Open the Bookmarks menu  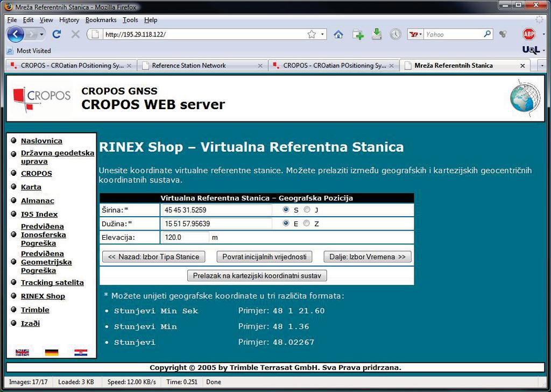point(101,20)
